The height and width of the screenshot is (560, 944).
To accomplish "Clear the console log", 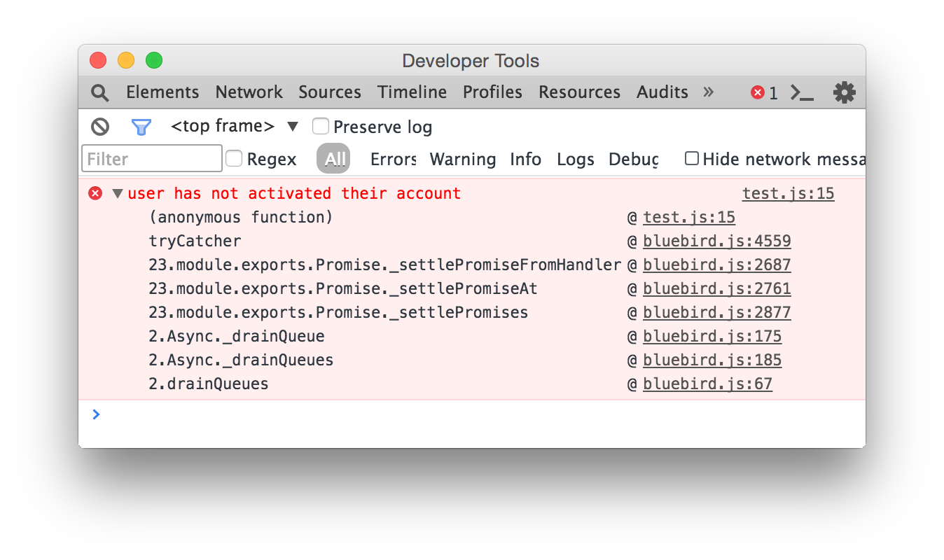I will [100, 127].
